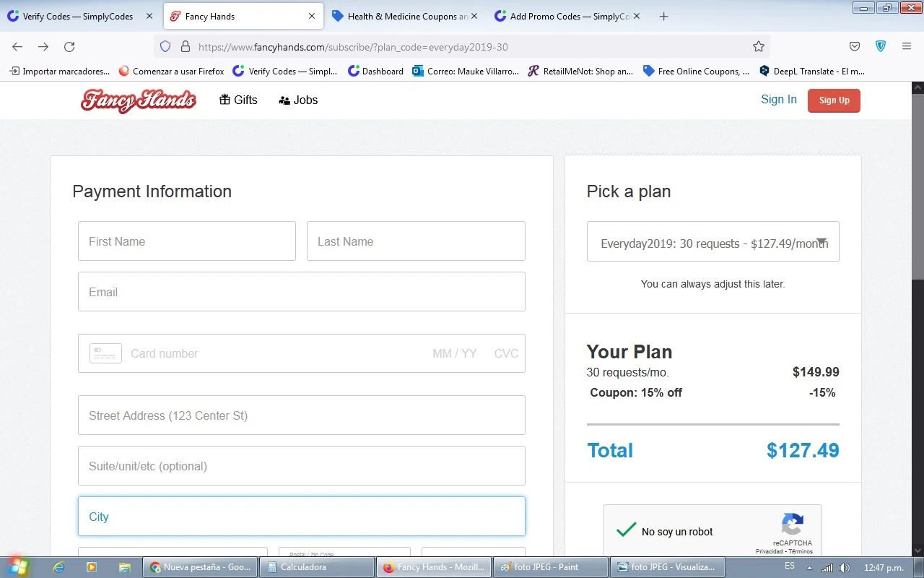The height and width of the screenshot is (578, 924).
Task: Toggle the No soy un robot checkbox
Action: click(626, 531)
